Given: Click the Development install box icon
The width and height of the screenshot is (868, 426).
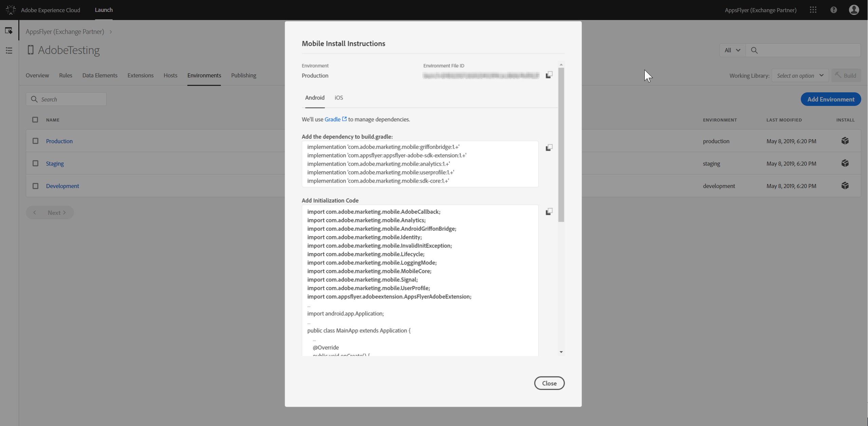Looking at the screenshot, I should point(845,186).
